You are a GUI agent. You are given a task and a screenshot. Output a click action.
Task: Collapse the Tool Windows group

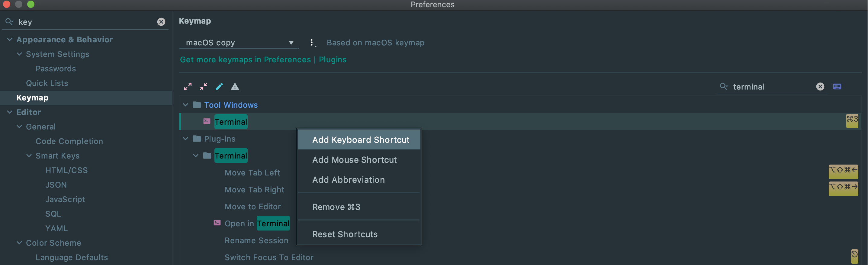coord(185,105)
